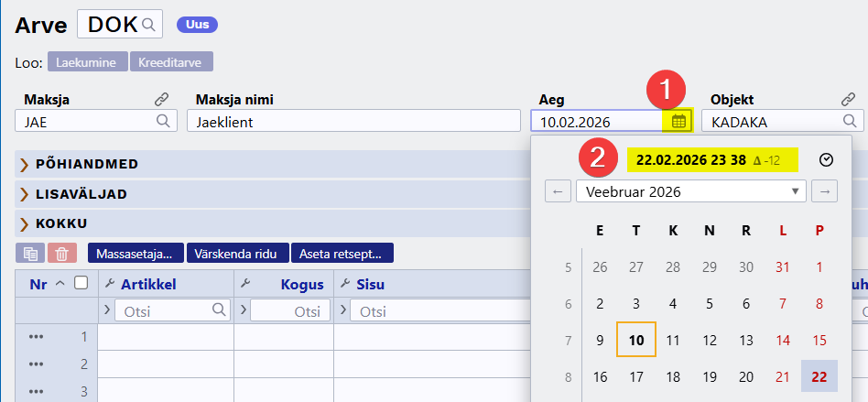Click the search icon in DOK field
The width and height of the screenshot is (868, 402).
[148, 25]
